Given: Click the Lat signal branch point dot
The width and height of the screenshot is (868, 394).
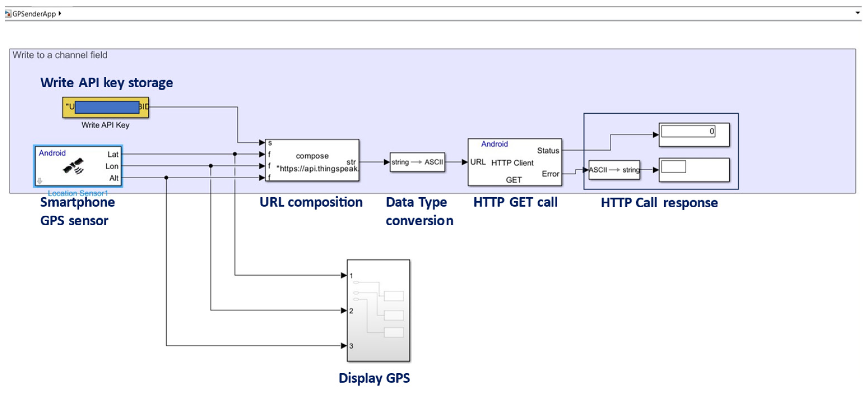Looking at the screenshot, I should 235,154.
